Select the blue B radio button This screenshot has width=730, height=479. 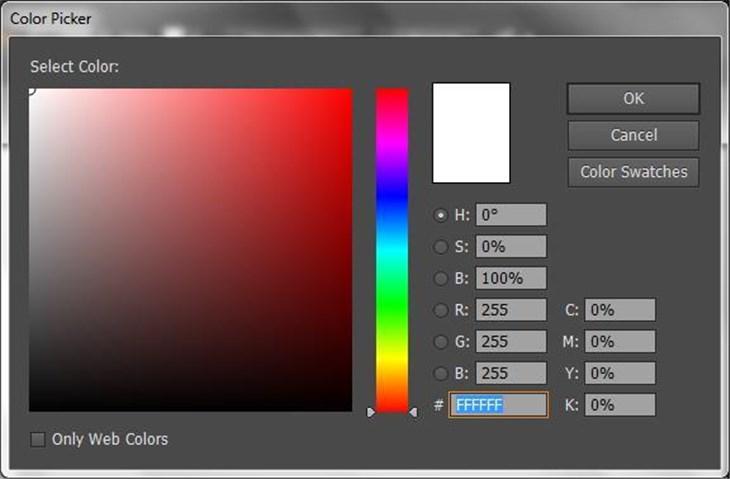[x=440, y=373]
